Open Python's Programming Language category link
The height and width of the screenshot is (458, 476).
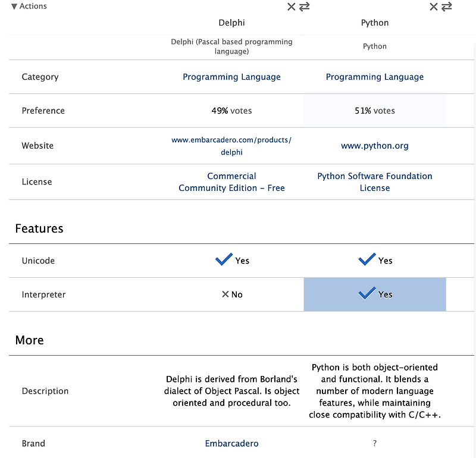375,77
